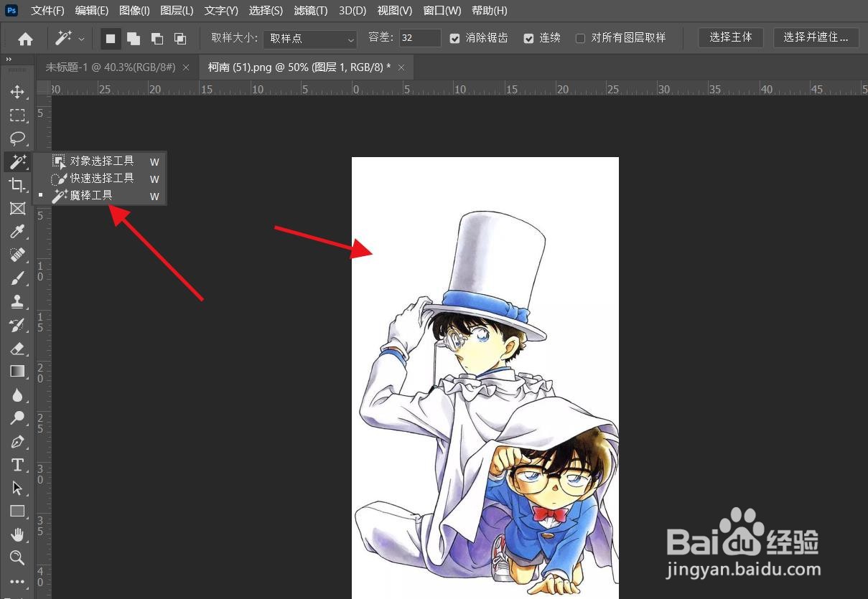Toggle the 消除锯齿 anti-alias checkbox
Viewport: 868px width, 599px height.
point(454,38)
